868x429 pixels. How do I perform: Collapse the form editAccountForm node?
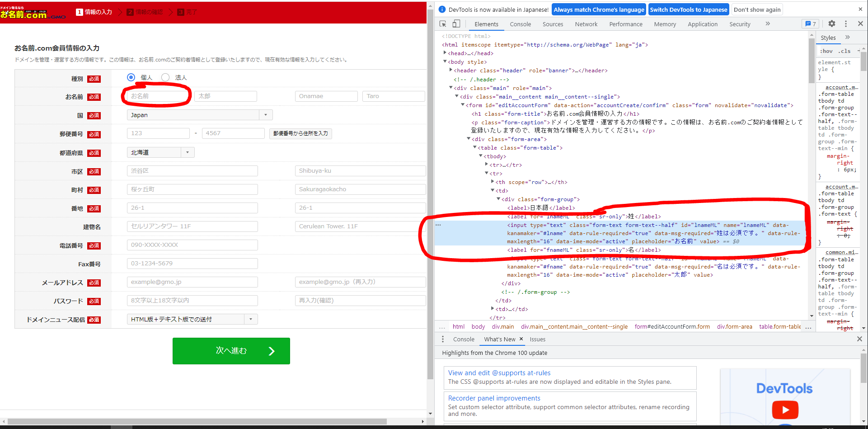463,105
